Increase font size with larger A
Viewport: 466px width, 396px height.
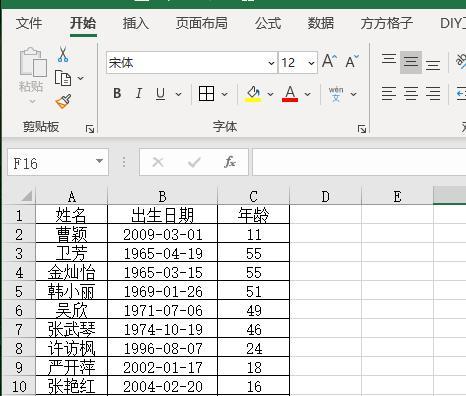(329, 61)
